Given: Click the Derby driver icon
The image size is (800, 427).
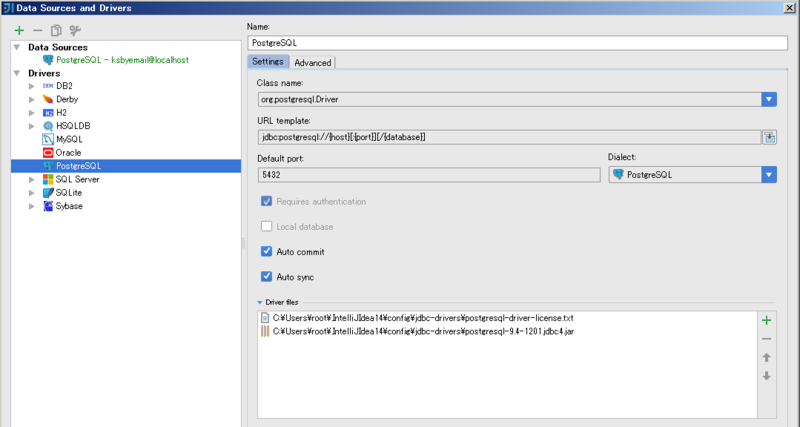Looking at the screenshot, I should (x=48, y=99).
